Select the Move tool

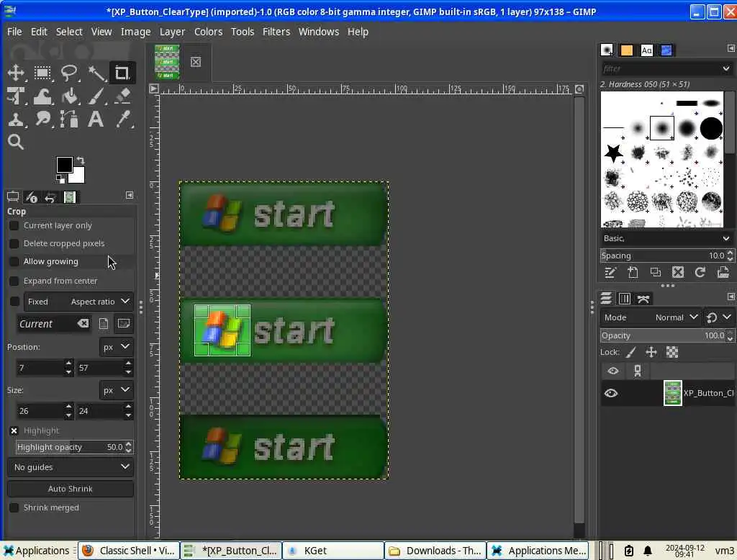click(16, 73)
